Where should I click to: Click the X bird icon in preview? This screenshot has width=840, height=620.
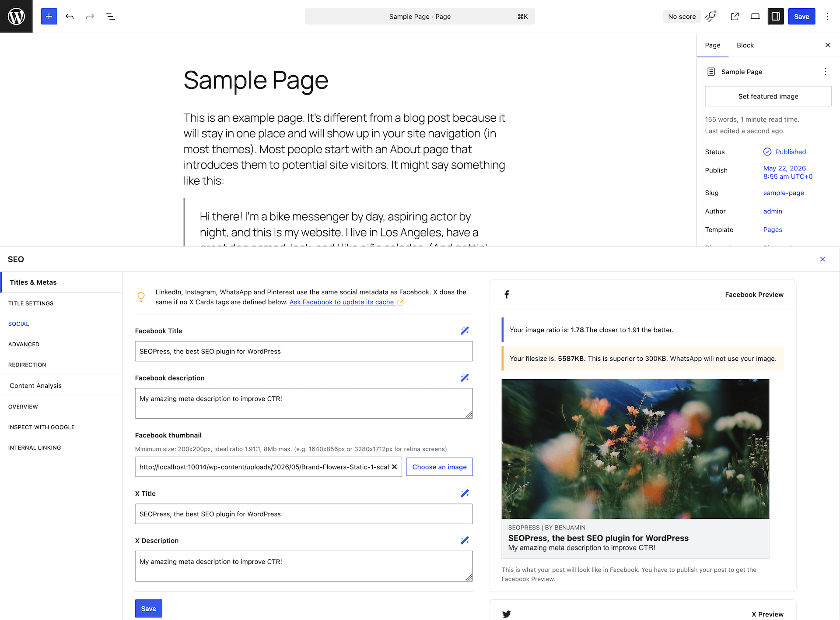507,614
